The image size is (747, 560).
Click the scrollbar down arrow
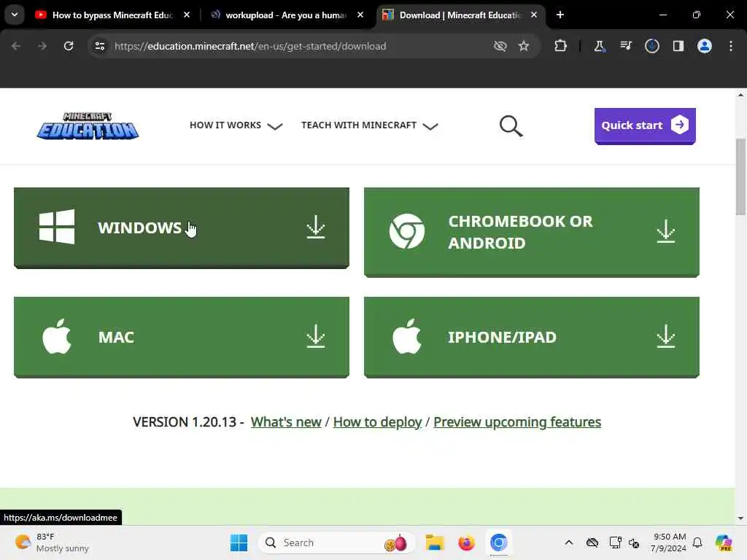tap(740, 518)
